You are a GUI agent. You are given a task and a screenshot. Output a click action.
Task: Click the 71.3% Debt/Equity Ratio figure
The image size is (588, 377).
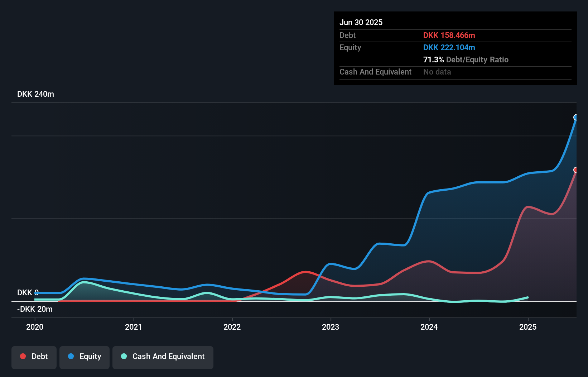pos(466,59)
